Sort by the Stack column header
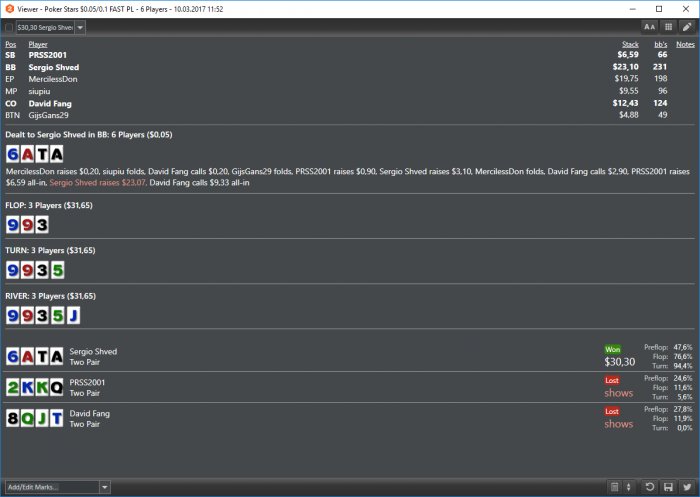The image size is (700, 497). pos(630,44)
